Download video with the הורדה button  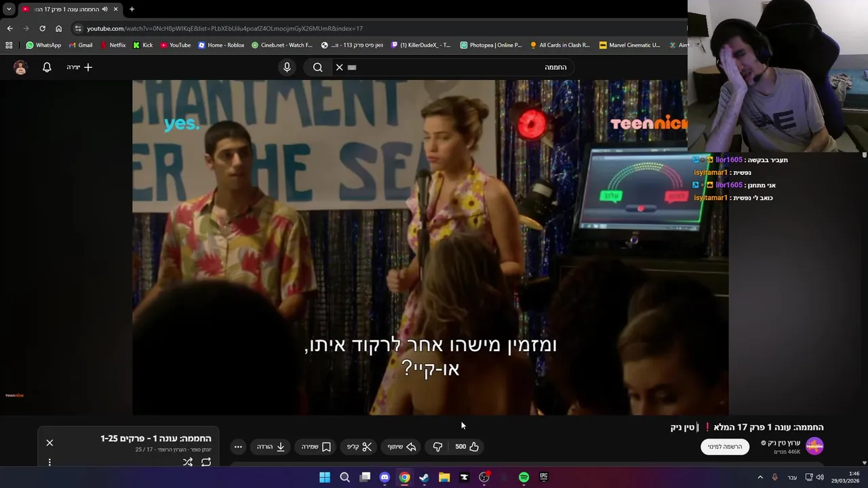click(271, 447)
